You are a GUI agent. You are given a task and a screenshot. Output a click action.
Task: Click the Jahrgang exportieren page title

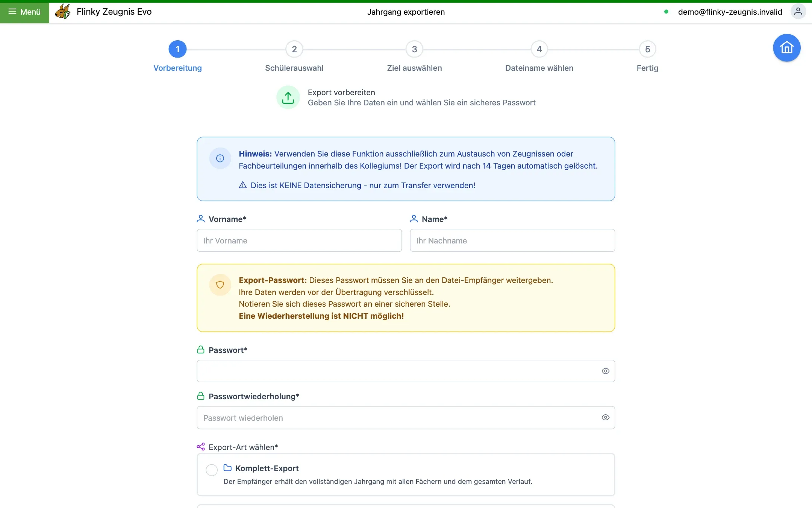pos(406,12)
